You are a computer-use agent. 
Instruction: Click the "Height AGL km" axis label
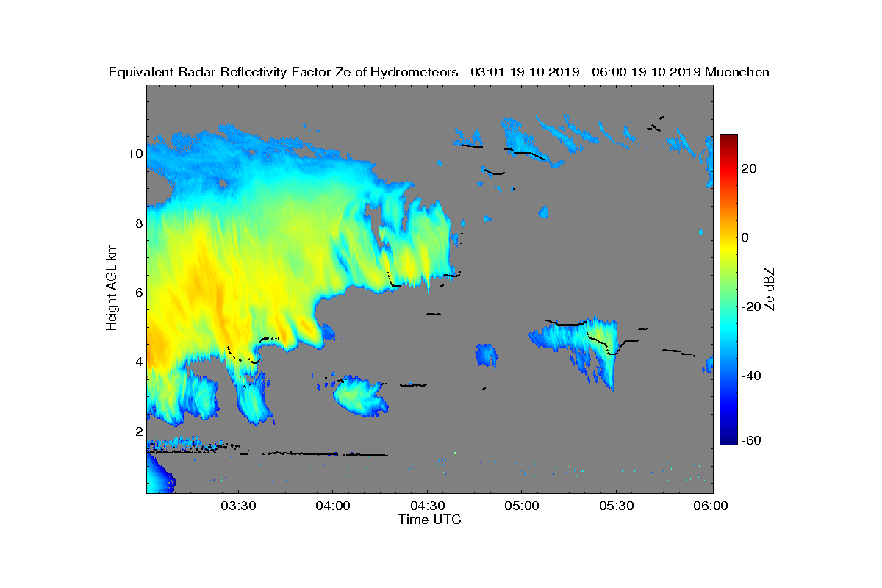coord(112,289)
